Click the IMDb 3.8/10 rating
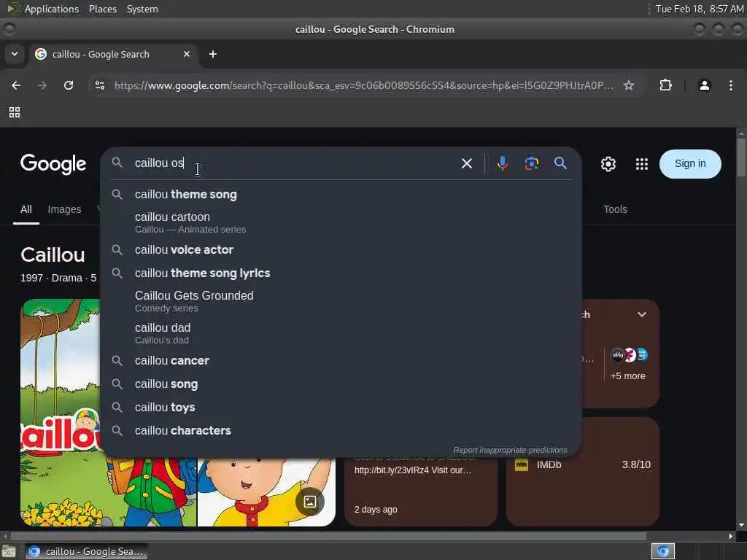747x560 pixels. [x=636, y=464]
